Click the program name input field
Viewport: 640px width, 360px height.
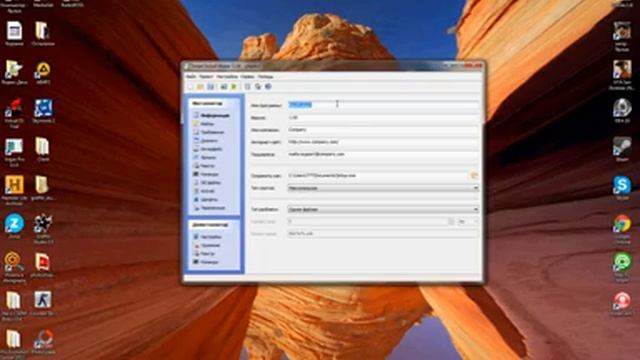(383, 105)
